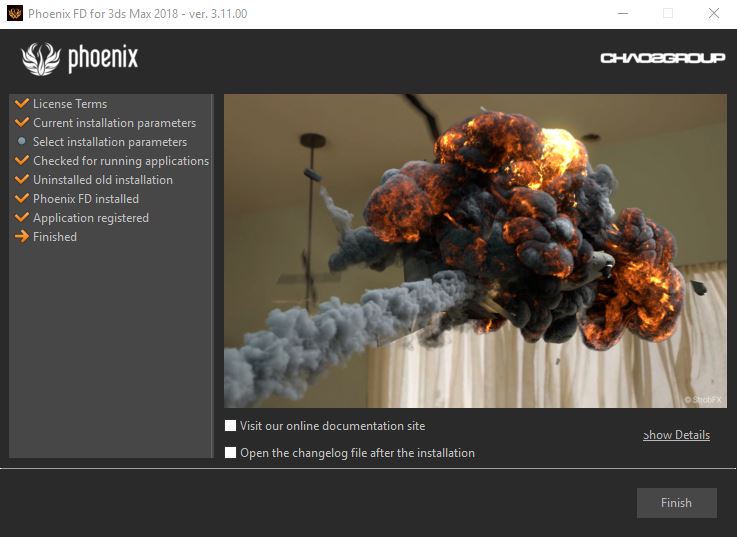
Task: Click the Phoenix logo in the header
Action: [79, 59]
